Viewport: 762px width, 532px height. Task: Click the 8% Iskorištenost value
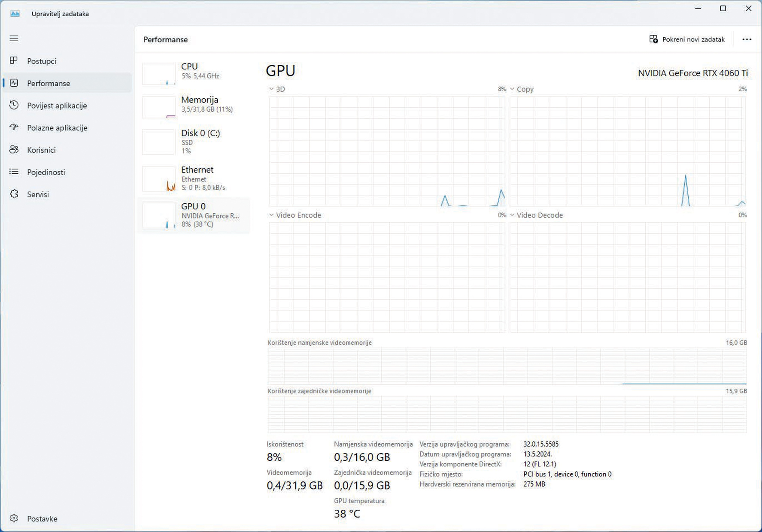[274, 457]
